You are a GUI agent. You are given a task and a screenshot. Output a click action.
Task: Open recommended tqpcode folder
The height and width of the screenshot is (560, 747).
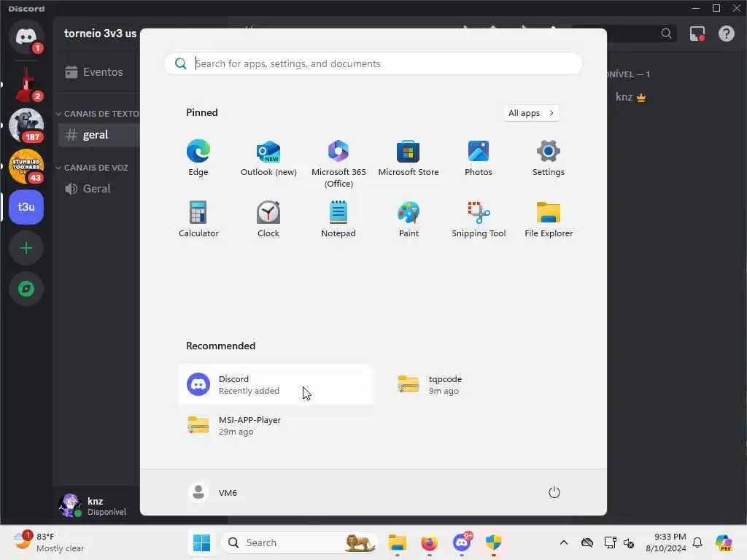pos(486,384)
